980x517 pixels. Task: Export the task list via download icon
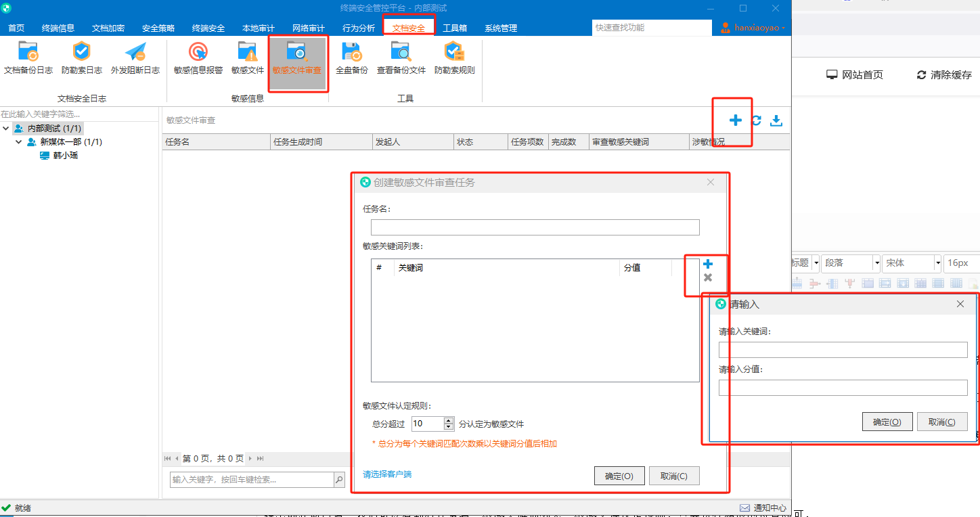click(x=776, y=120)
